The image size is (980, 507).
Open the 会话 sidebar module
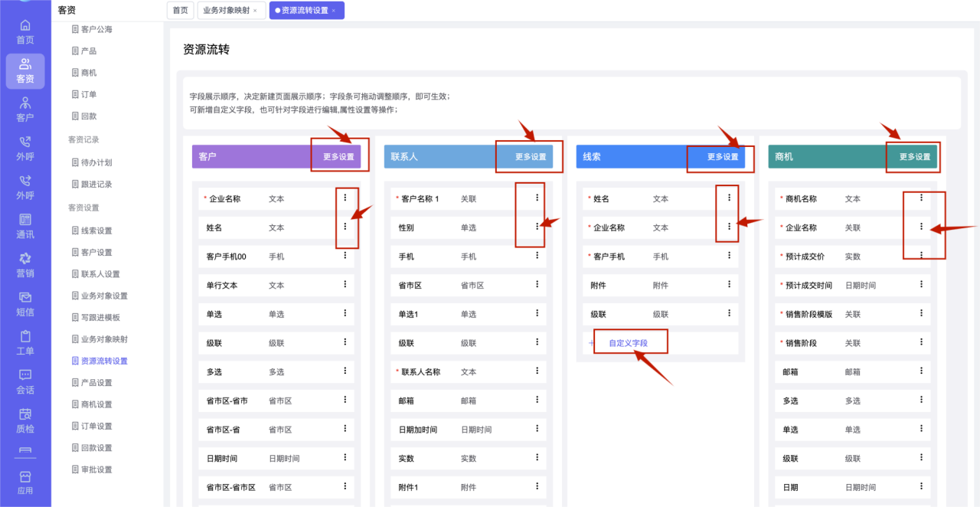click(x=25, y=382)
